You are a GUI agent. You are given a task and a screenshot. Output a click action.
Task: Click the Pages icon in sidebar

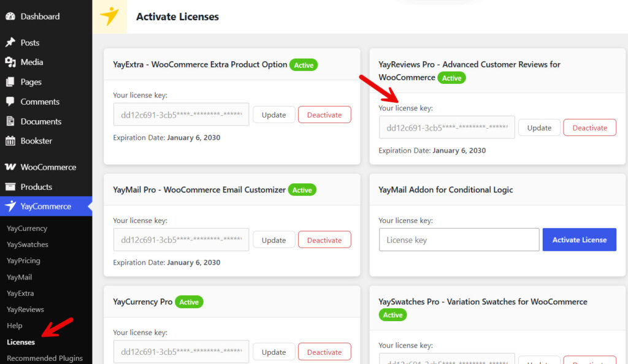(10, 82)
